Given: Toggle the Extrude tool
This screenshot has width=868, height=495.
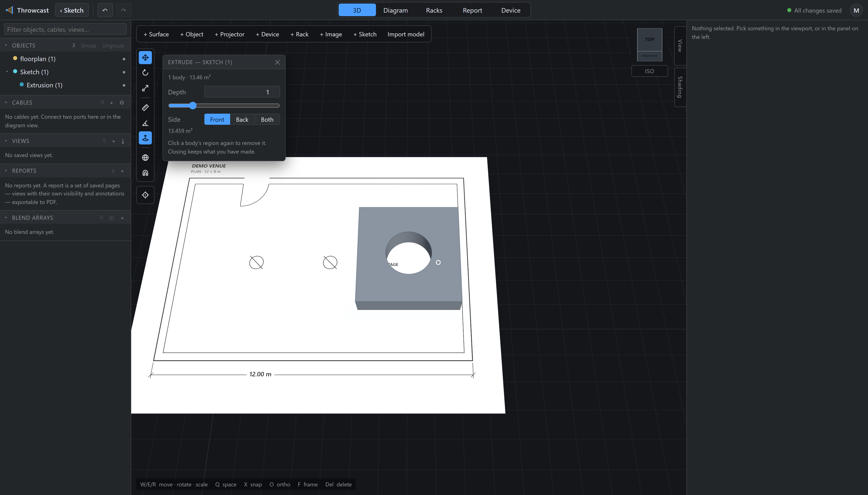Looking at the screenshot, I should click(145, 138).
